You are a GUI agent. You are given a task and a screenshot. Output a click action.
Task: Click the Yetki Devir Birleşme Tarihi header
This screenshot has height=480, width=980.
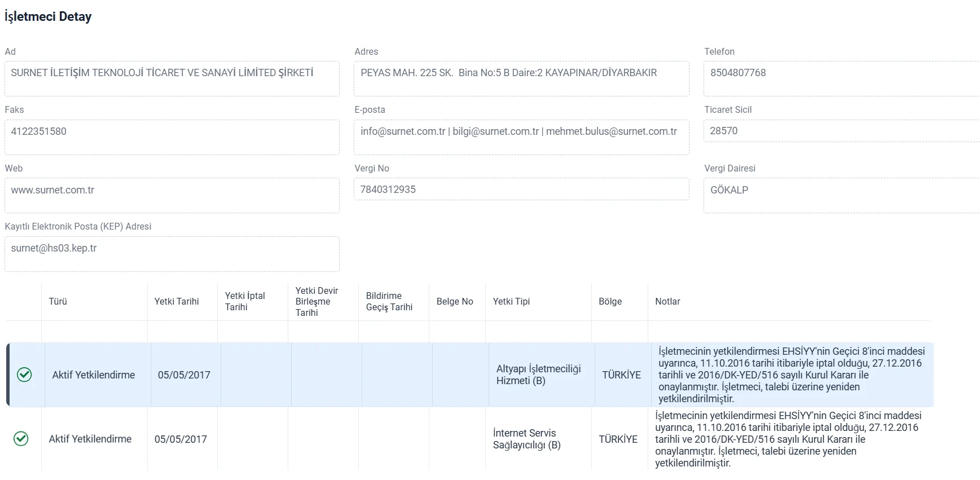point(317,301)
